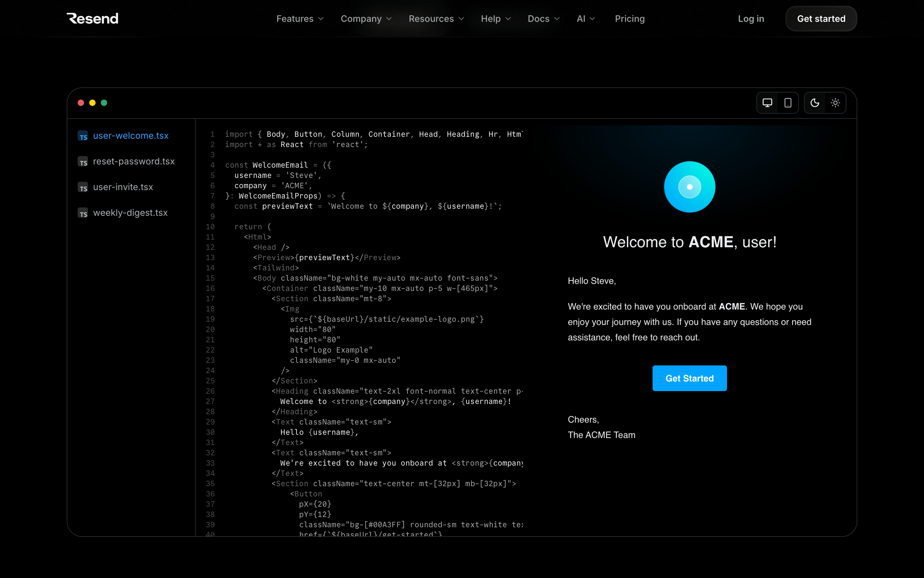924x578 pixels.
Task: Expand the AI dropdown menu
Action: (586, 19)
